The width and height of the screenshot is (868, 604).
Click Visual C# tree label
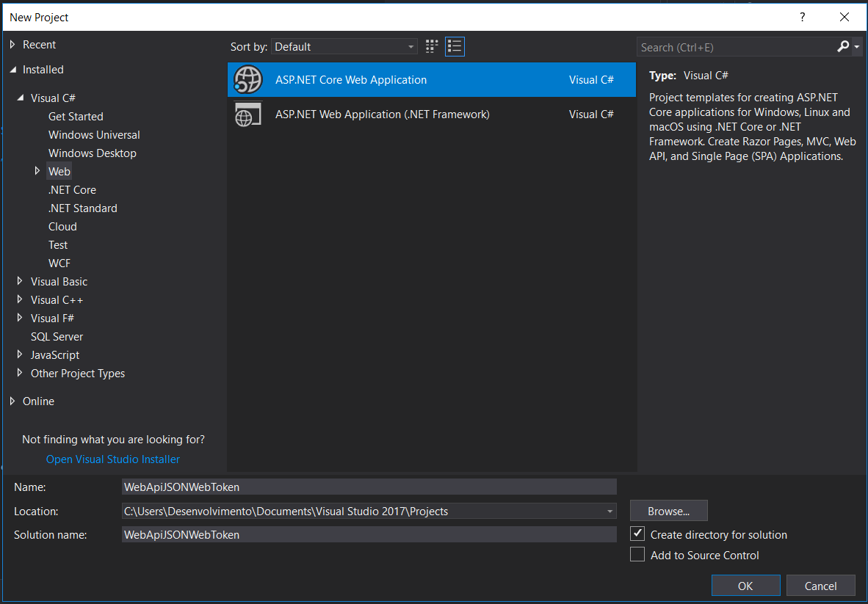[x=53, y=98]
